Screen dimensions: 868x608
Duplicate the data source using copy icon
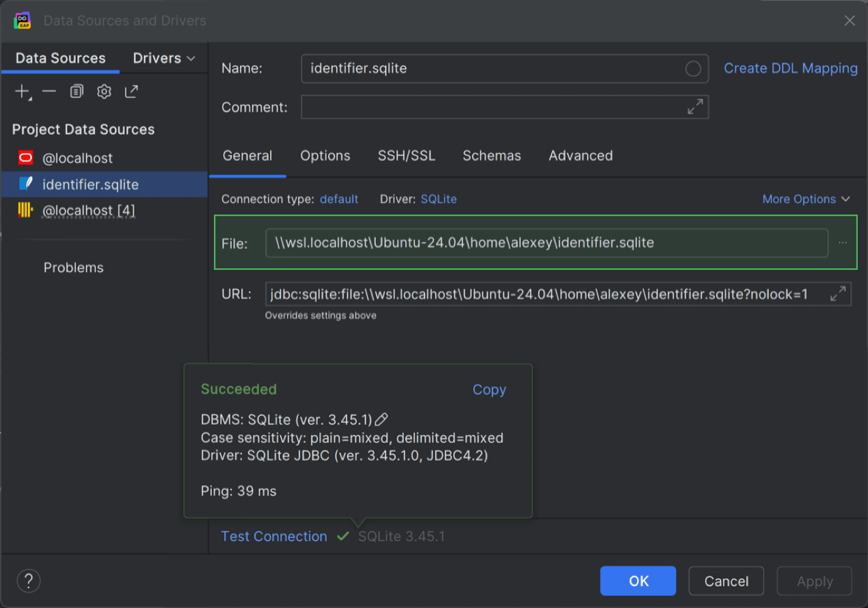tap(77, 92)
